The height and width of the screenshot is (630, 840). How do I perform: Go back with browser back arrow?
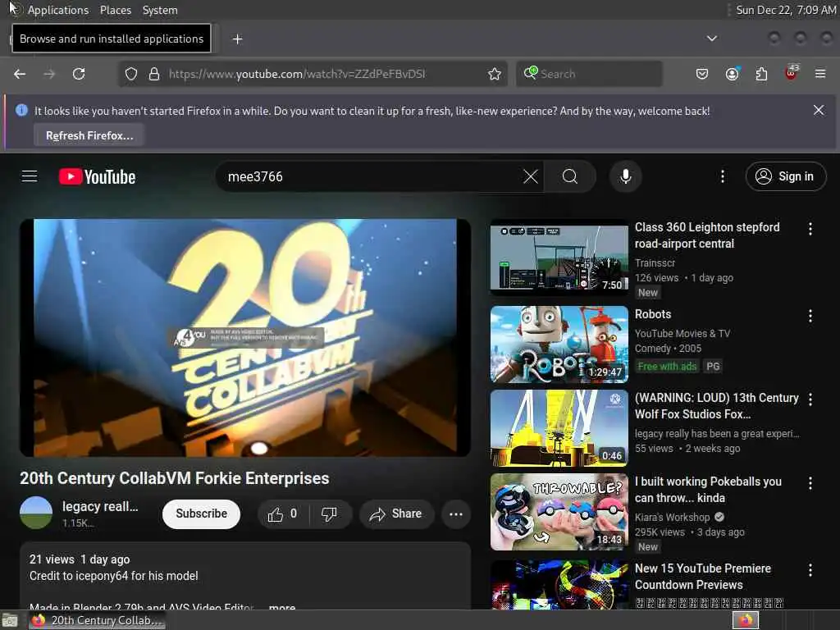(20, 74)
